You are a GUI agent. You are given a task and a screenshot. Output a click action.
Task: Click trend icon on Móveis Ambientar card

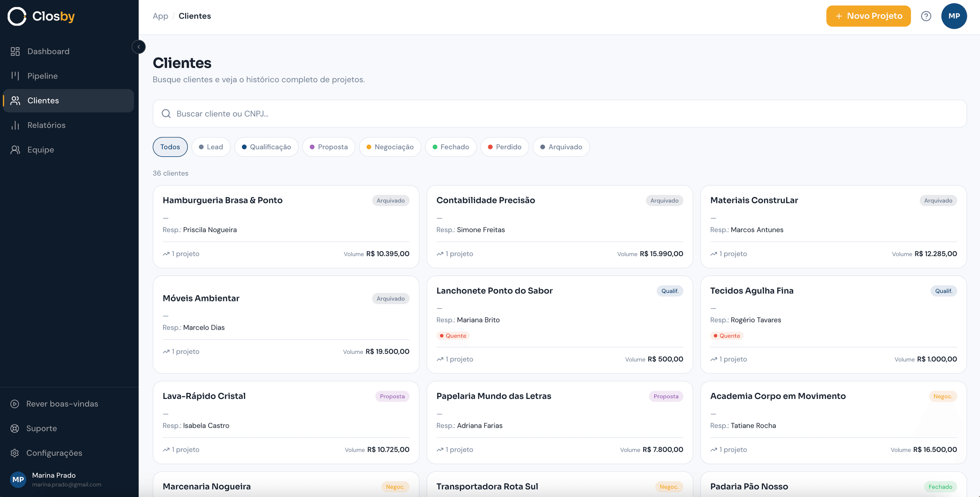tap(166, 351)
